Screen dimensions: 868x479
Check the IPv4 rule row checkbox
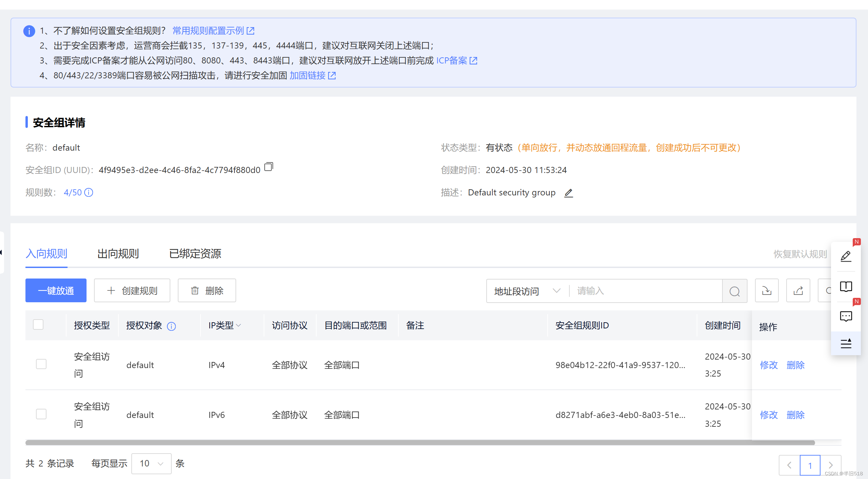click(41, 364)
